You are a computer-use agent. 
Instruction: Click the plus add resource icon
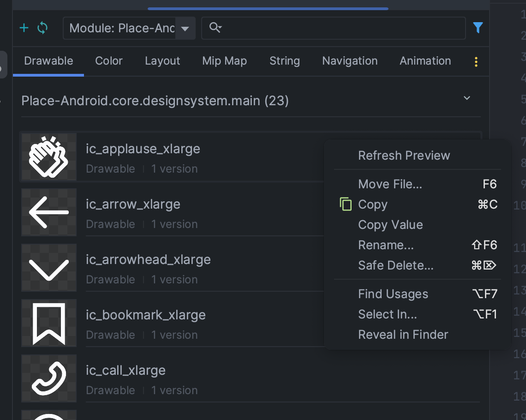click(24, 28)
